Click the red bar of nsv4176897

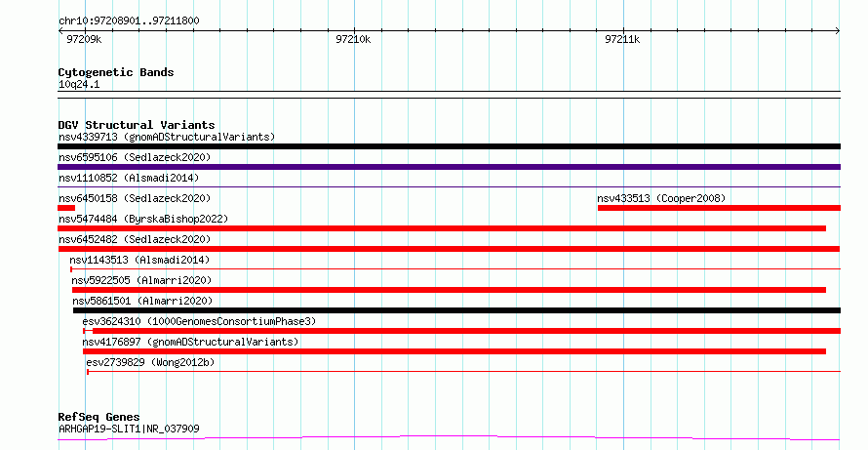pyautogui.click(x=454, y=351)
